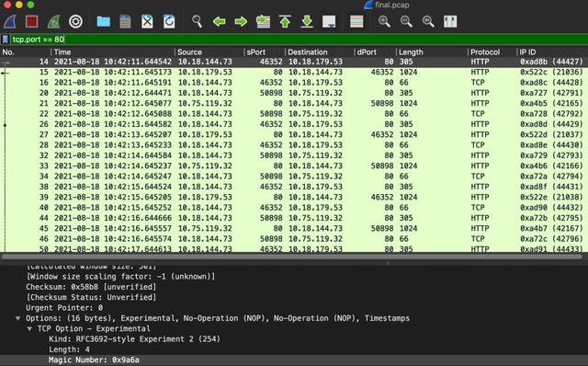Select the Length: 4 option field
This screenshot has width=588, height=366.
click(x=69, y=349)
